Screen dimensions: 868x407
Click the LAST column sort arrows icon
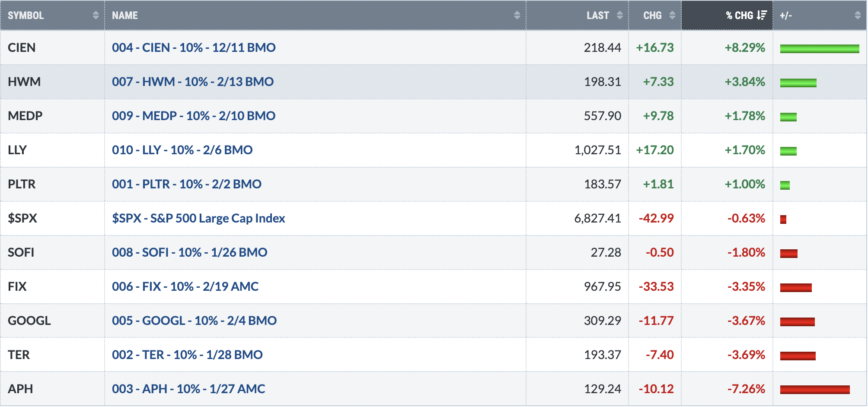click(x=620, y=16)
